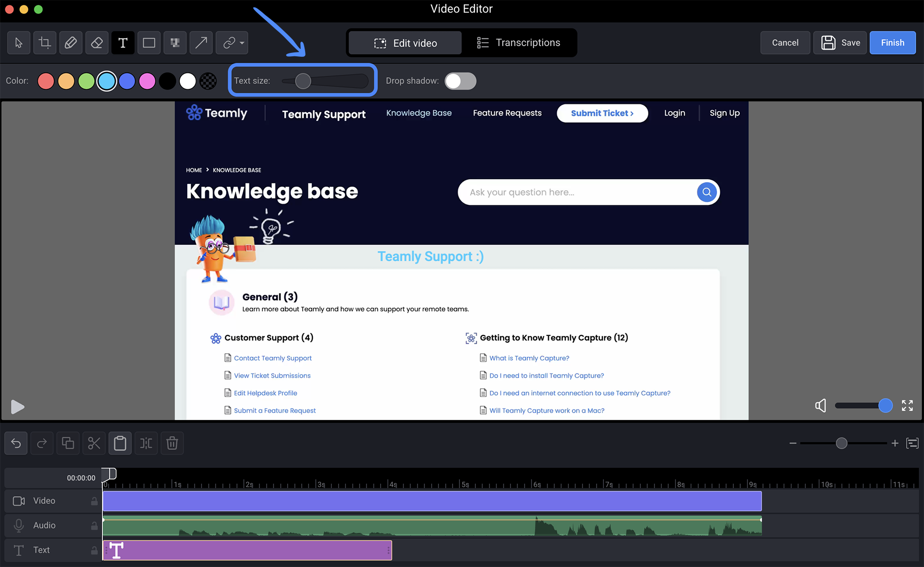Choose the pink color swatch

pyautogui.click(x=147, y=81)
